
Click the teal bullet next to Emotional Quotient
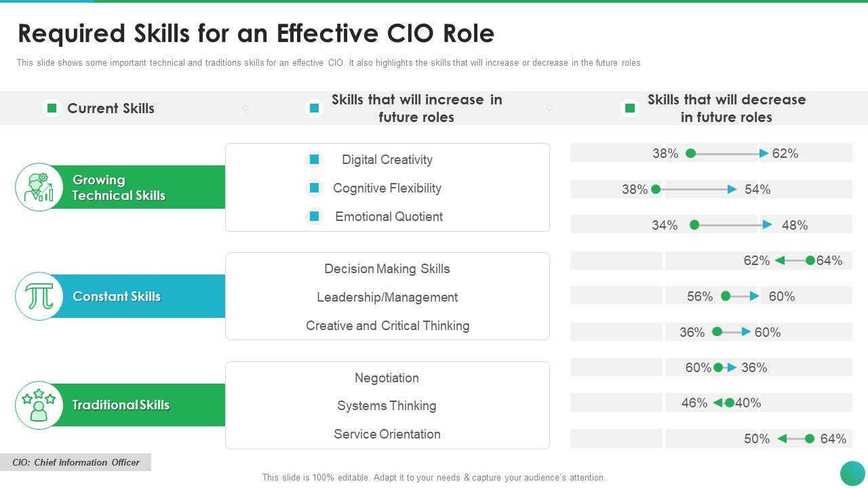pos(314,216)
